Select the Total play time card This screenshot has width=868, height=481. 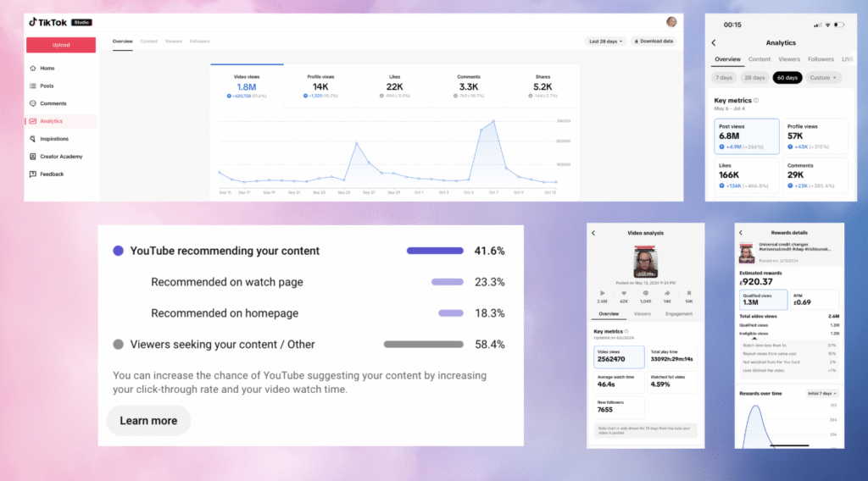coord(672,357)
